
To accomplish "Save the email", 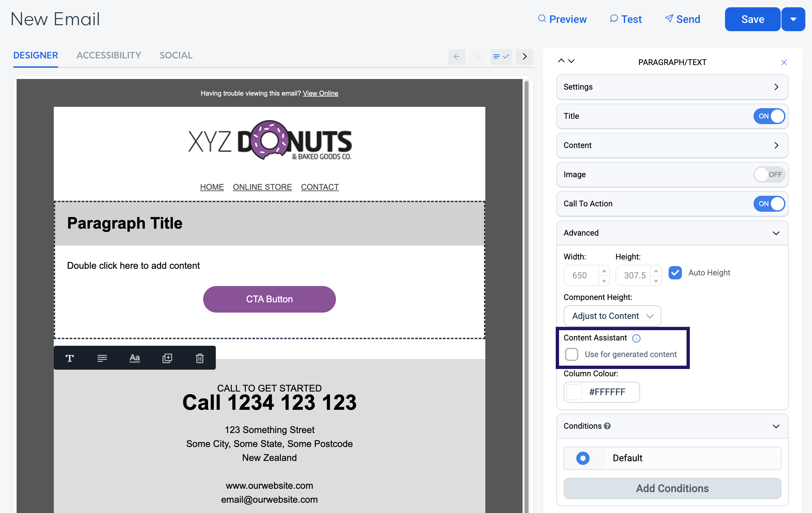I will 752,19.
